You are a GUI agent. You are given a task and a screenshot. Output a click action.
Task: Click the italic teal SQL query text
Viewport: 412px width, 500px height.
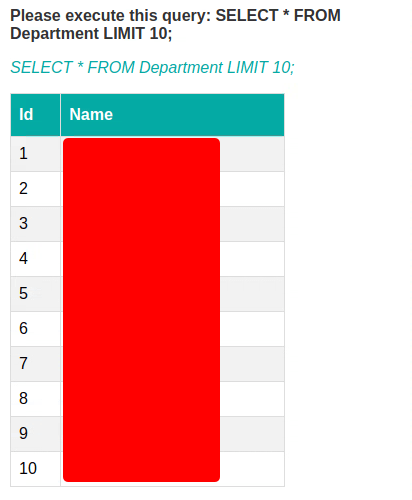click(152, 67)
